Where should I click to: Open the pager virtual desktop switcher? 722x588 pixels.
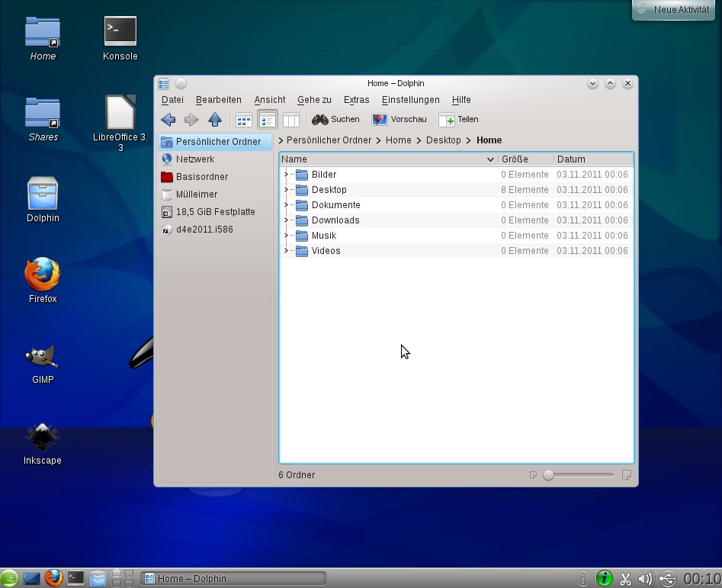123,578
